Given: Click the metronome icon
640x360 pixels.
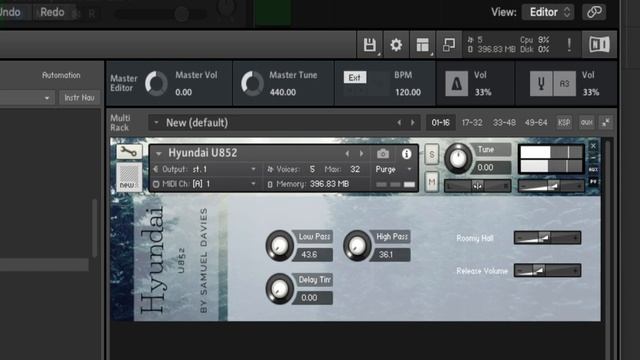Looking at the screenshot, I should tap(456, 84).
